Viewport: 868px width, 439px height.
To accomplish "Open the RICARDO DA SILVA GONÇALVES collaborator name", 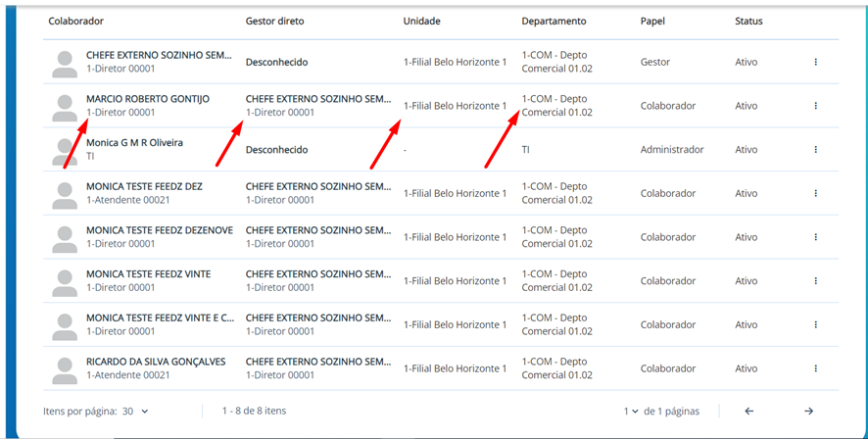I will click(156, 362).
